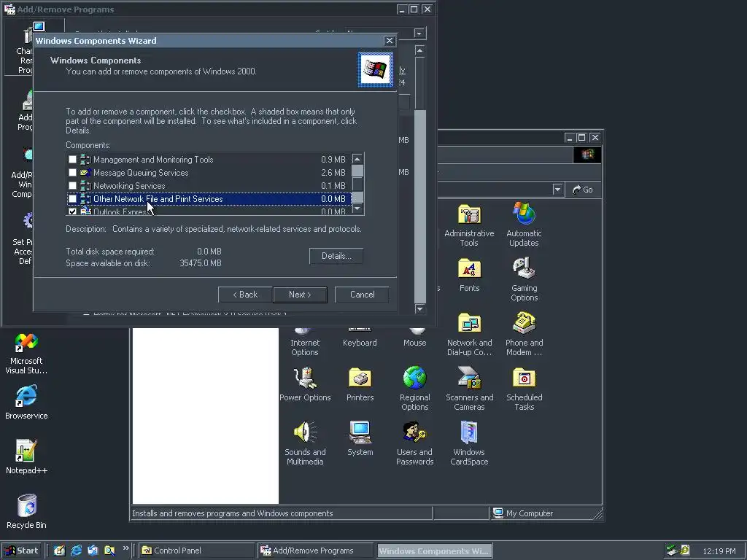747x560 pixels.
Task: Open Regional Options applet
Action: point(414,389)
